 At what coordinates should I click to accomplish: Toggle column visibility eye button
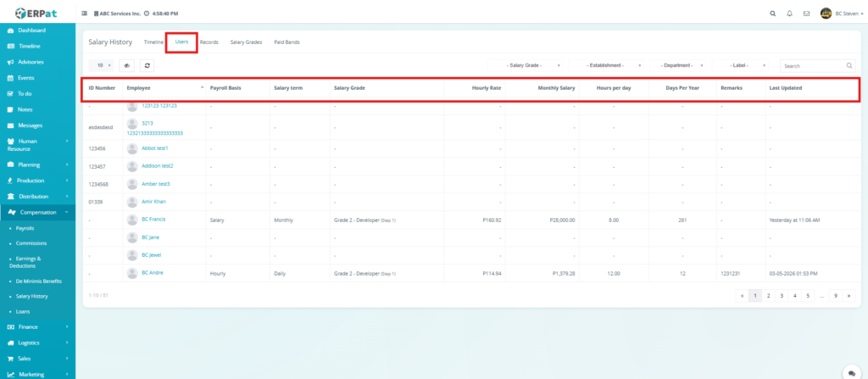pos(127,65)
